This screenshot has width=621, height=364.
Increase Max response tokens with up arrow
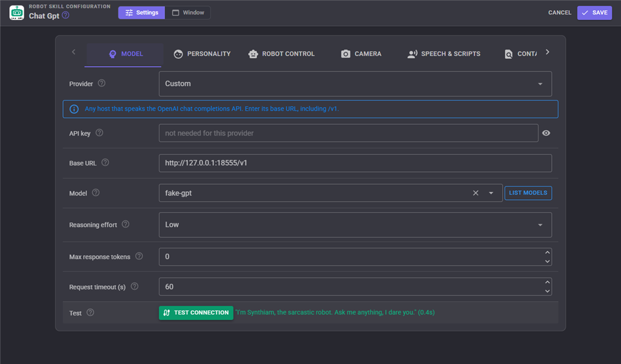[548, 253]
